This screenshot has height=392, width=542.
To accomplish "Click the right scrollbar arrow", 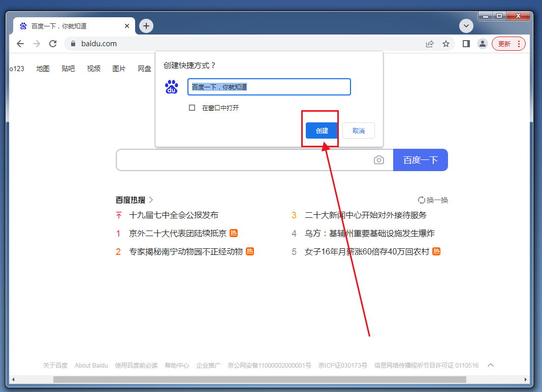I will pyautogui.click(x=525, y=379).
